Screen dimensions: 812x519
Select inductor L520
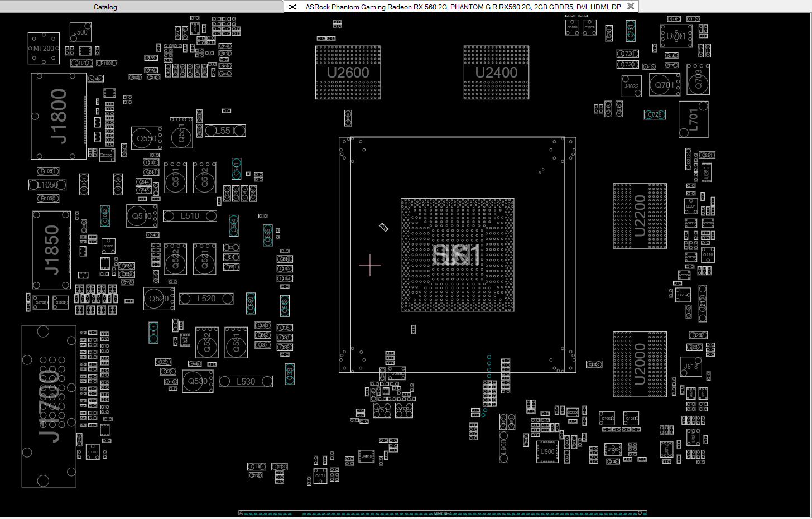point(206,299)
